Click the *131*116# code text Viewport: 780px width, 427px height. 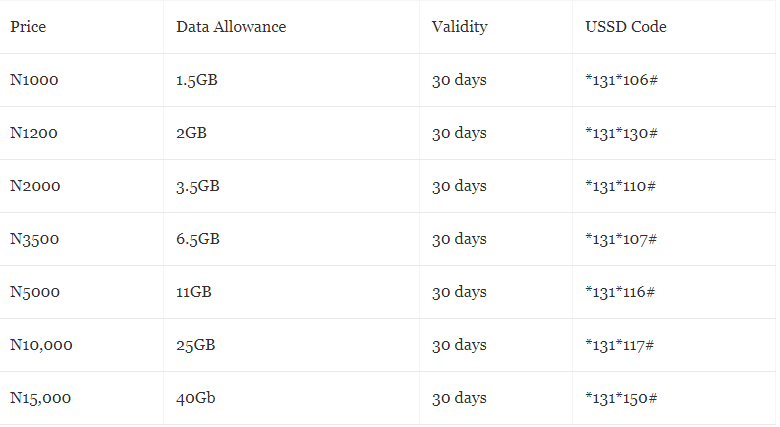click(x=621, y=292)
